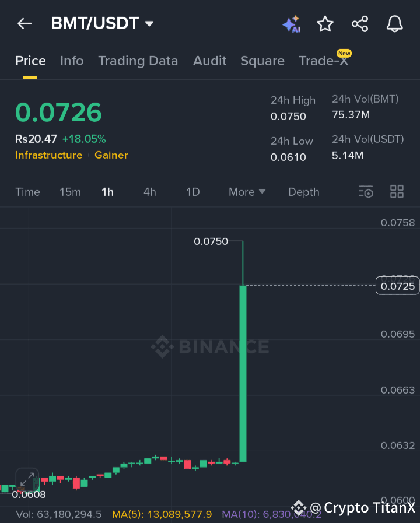Viewport: 420px width, 523px height.
Task: Go back using the arrow icon
Action: tap(24, 24)
